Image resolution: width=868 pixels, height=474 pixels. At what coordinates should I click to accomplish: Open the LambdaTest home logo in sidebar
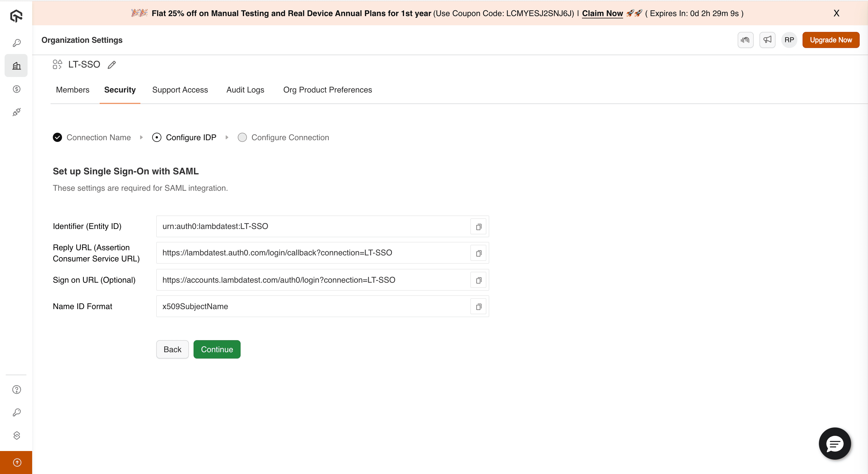(16, 16)
